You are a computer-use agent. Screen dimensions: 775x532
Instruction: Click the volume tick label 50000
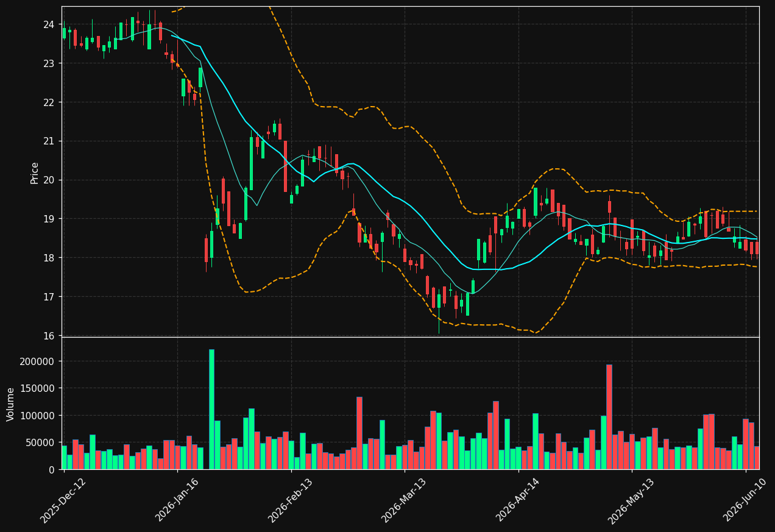click(41, 442)
